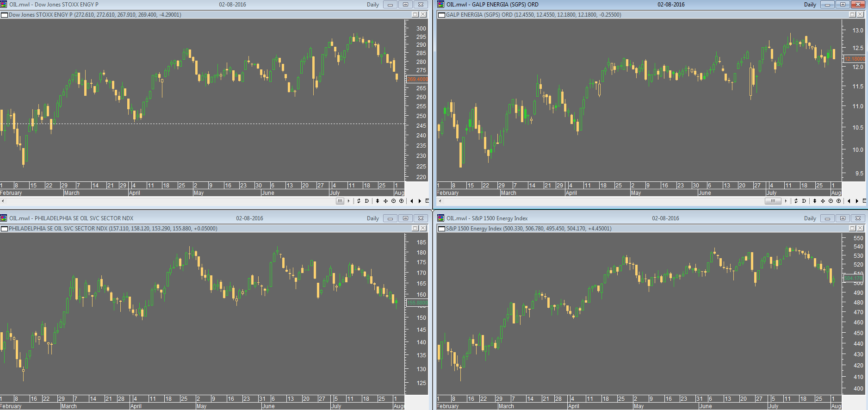
Task: Maximize the PHILADELPHIA SE OIL price pane
Action: coord(415,229)
